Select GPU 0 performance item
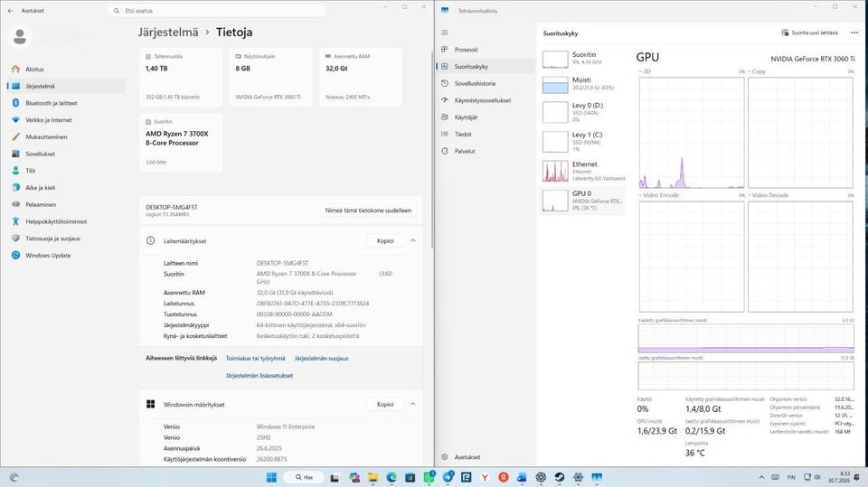This screenshot has width=868, height=487. (582, 201)
